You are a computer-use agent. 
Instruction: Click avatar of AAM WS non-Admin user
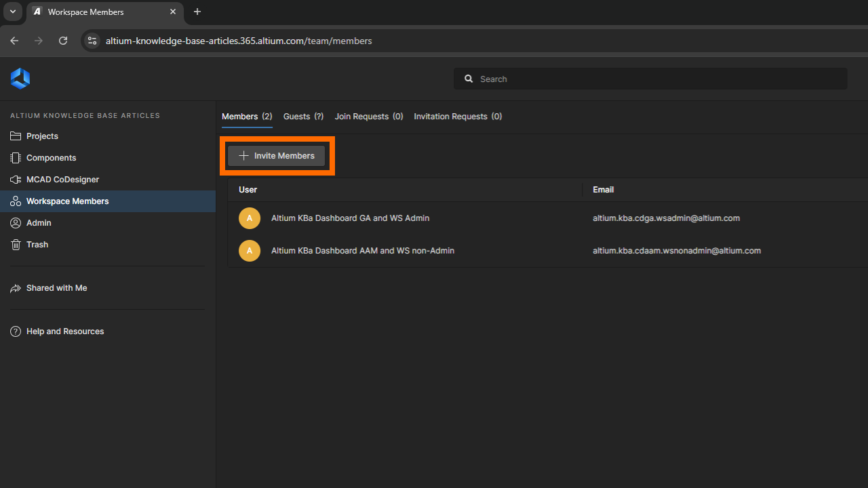coord(250,251)
